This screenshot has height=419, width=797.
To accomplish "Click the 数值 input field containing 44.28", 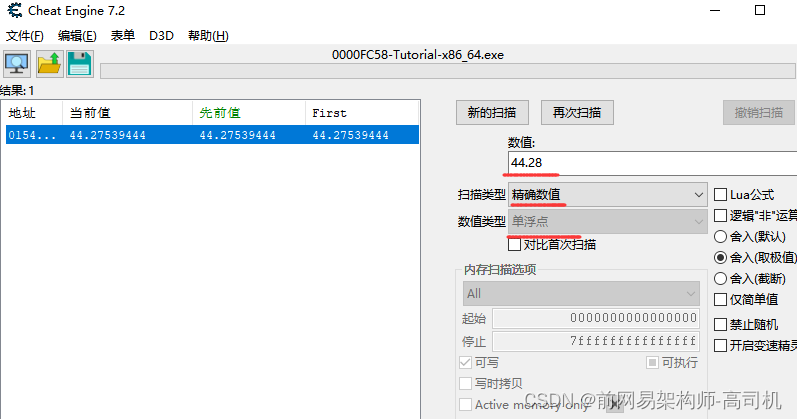I will click(652, 163).
